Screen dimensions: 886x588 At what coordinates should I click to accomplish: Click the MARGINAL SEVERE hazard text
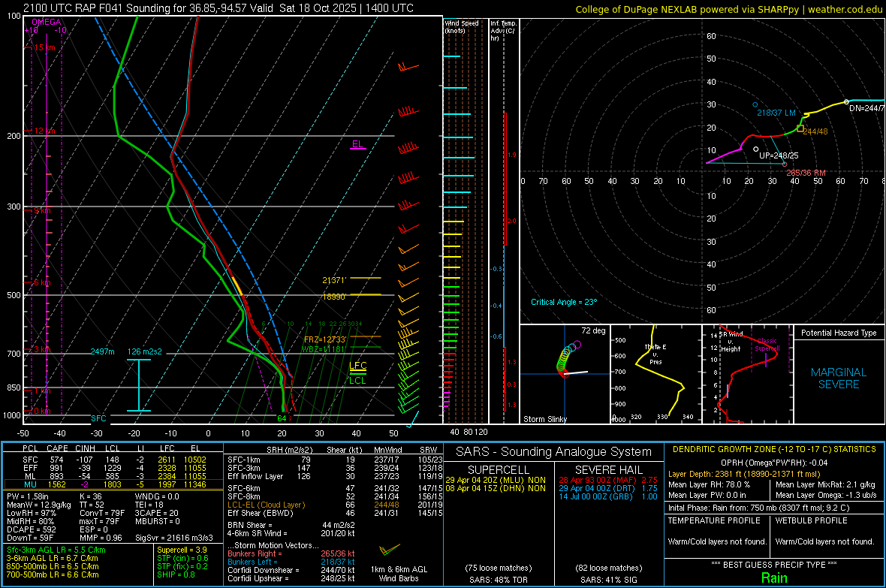(839, 378)
